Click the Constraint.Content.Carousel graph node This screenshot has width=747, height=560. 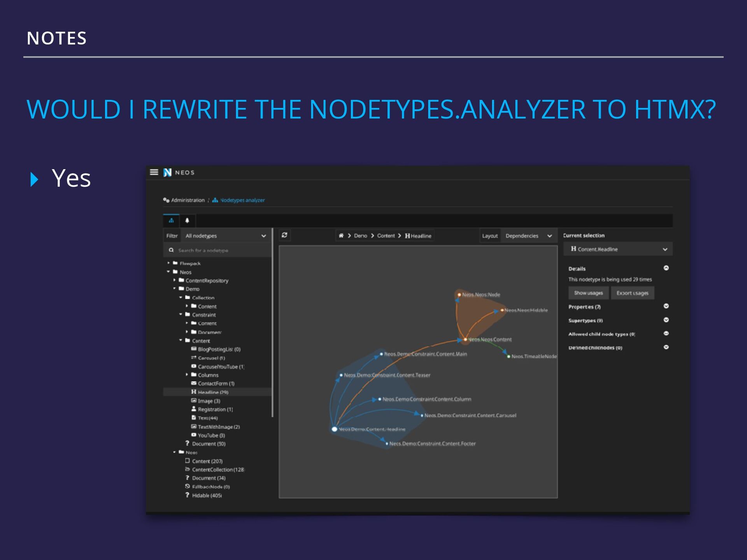422,416
